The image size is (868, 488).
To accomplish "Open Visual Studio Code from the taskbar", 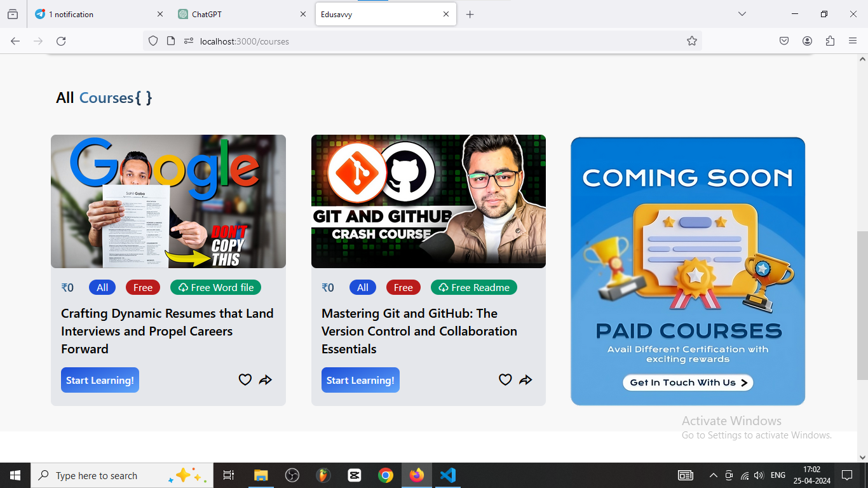I will pos(448,475).
